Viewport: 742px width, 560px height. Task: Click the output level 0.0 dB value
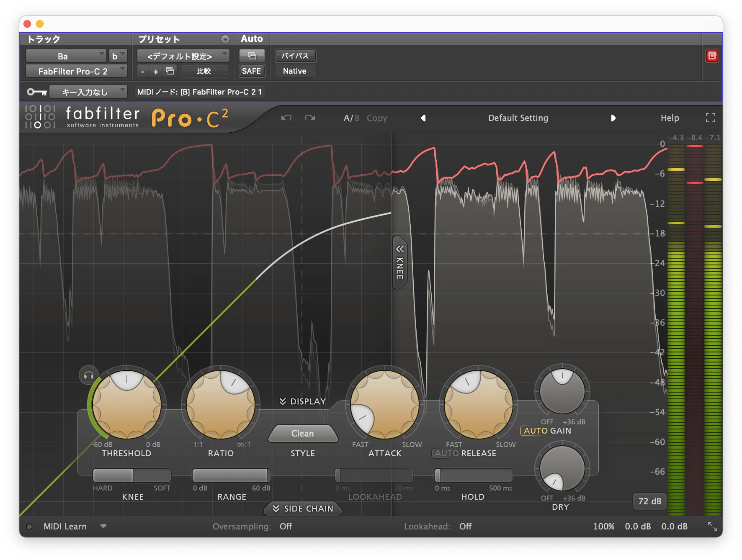tap(674, 527)
